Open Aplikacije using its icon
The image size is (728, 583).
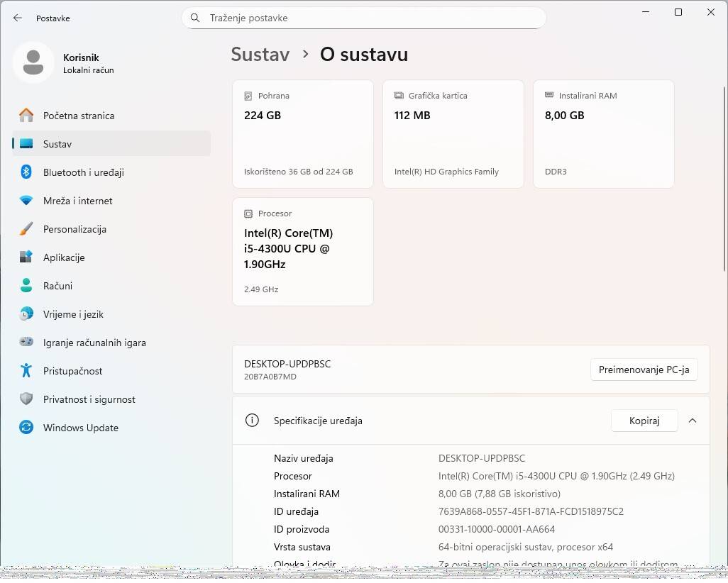26,257
